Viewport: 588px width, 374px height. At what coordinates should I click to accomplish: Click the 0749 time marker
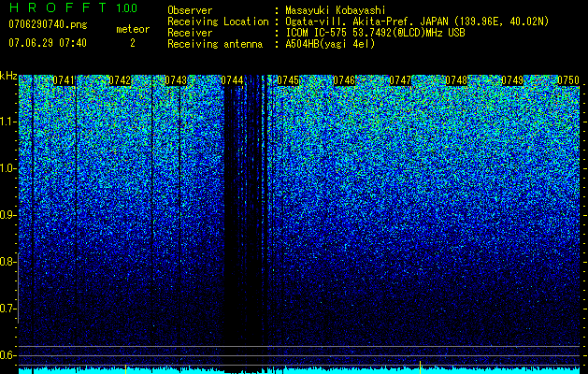tap(512, 80)
